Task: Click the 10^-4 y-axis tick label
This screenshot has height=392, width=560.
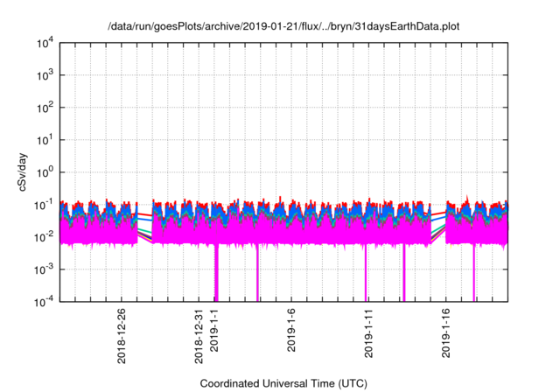Action: [x=45, y=303]
